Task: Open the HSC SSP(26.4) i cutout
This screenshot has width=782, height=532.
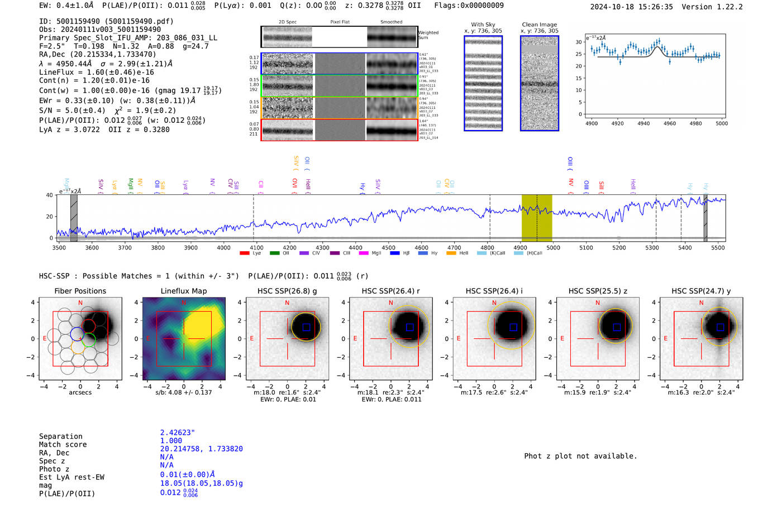Action: [494, 339]
